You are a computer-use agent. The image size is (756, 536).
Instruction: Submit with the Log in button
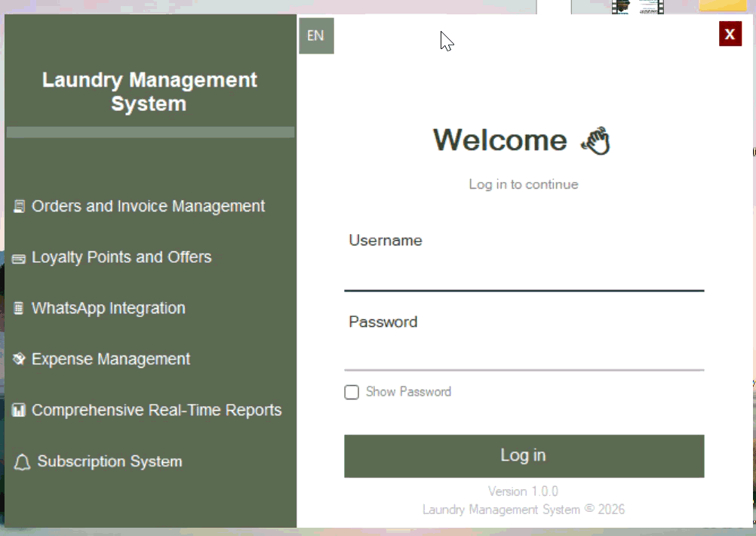pyautogui.click(x=524, y=456)
